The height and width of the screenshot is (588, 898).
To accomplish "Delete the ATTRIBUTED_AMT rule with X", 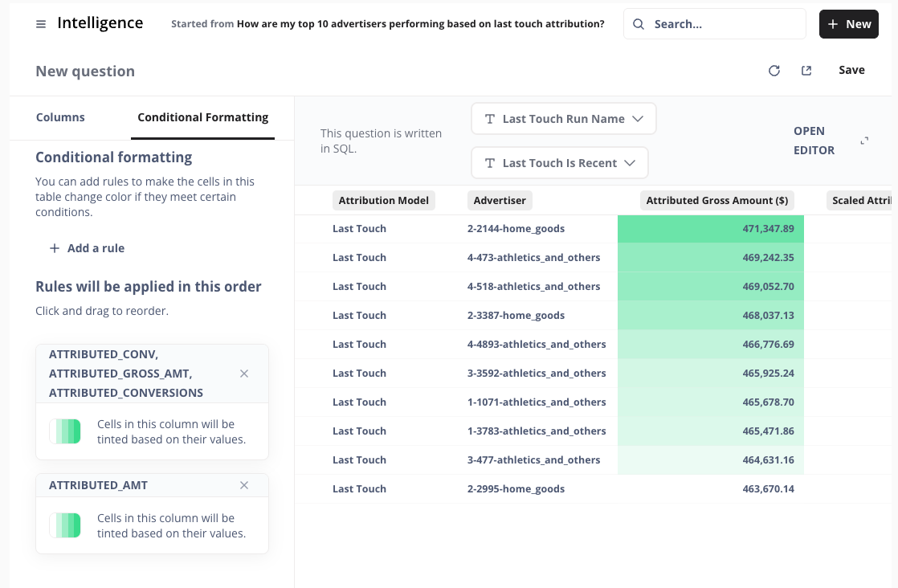I will (x=244, y=485).
